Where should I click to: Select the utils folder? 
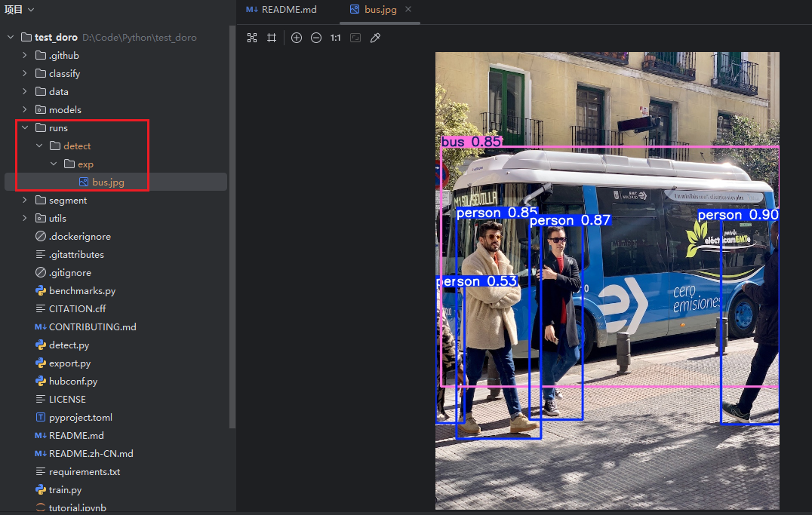click(x=115, y=219)
